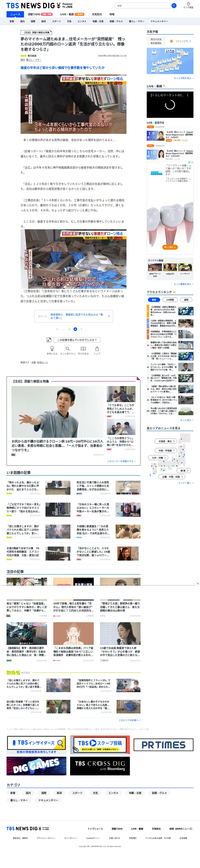Select ドキュメンタリー in the top sub-navigation
This screenshot has width=200, height=868.
click(159, 21)
